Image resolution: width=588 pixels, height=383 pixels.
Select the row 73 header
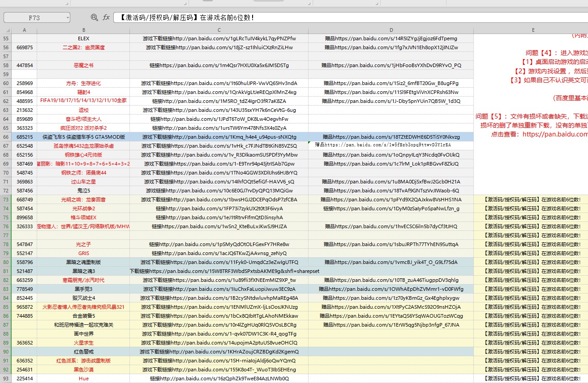pyautogui.click(x=5, y=200)
